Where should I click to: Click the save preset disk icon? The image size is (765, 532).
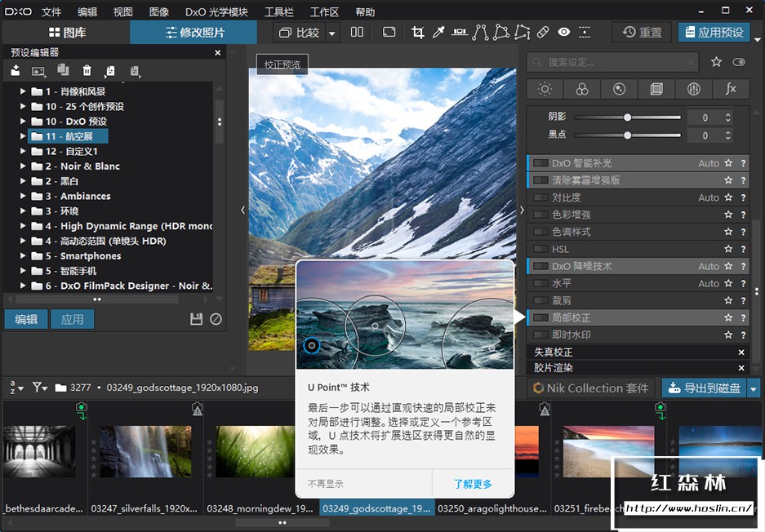tap(196, 319)
